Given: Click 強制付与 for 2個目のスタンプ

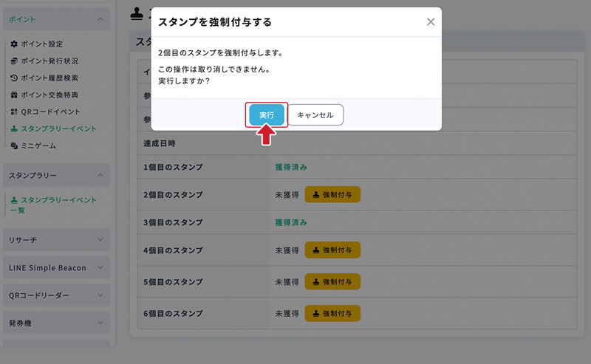Looking at the screenshot, I should click(x=332, y=195).
